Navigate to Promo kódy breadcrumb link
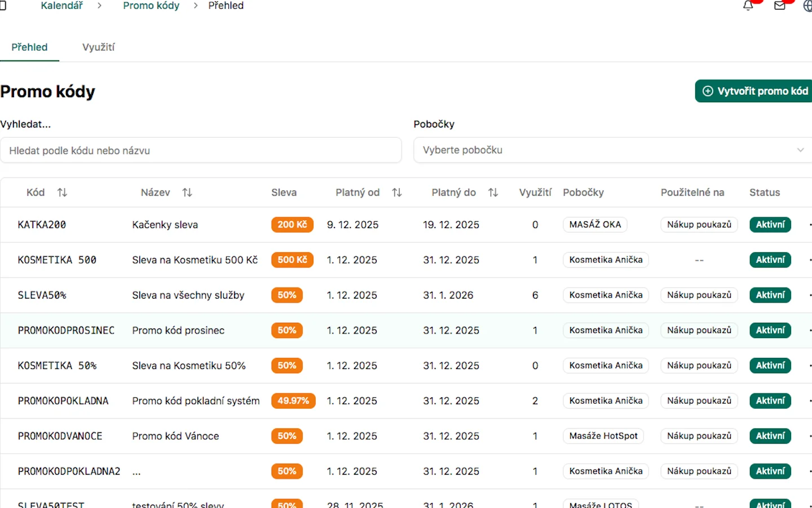The height and width of the screenshot is (508, 812). (151, 6)
